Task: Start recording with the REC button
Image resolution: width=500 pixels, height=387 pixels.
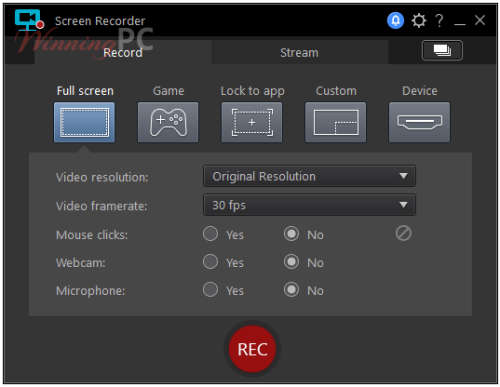Action: [x=253, y=349]
